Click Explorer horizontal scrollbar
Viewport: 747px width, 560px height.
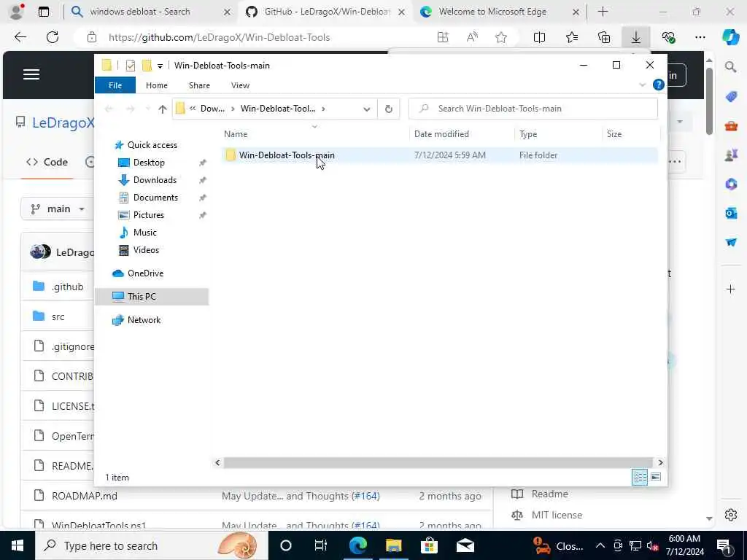point(438,463)
